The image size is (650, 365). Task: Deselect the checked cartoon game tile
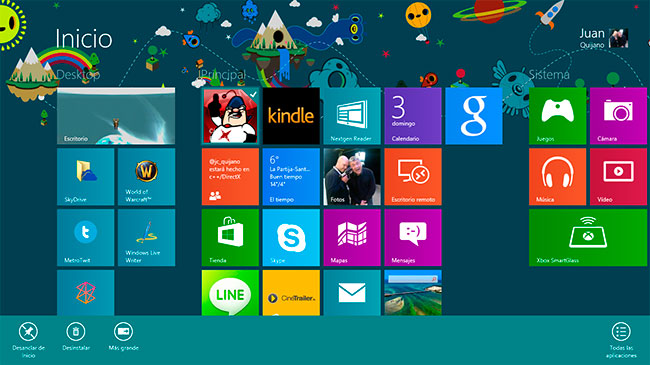click(x=230, y=116)
